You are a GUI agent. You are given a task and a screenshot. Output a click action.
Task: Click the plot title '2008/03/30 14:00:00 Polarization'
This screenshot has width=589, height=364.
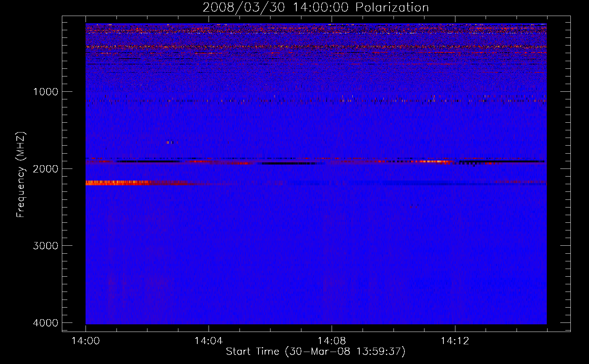pyautogui.click(x=316, y=7)
